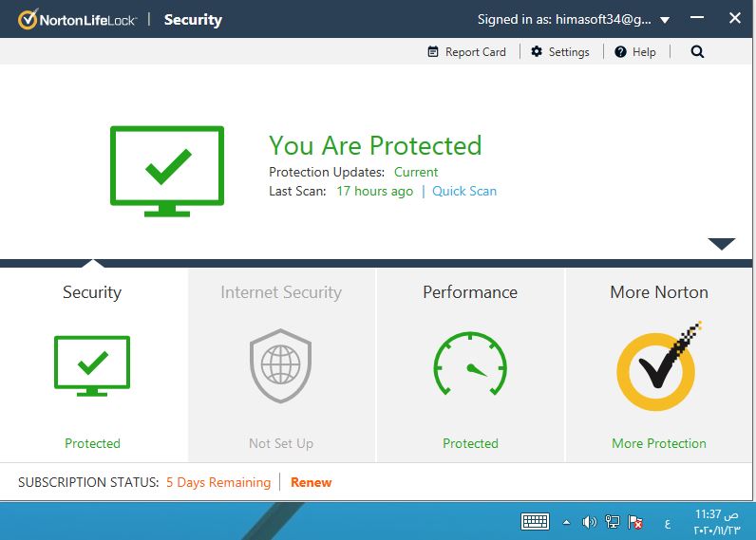The image size is (756, 540).
Task: Click the volume speaker tray icon
Action: 589,522
